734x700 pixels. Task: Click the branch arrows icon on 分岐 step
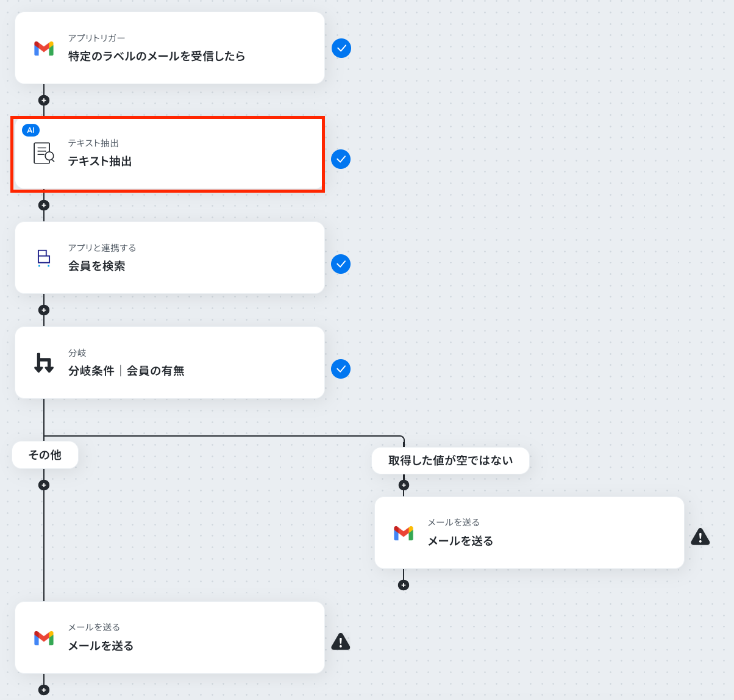coord(44,363)
